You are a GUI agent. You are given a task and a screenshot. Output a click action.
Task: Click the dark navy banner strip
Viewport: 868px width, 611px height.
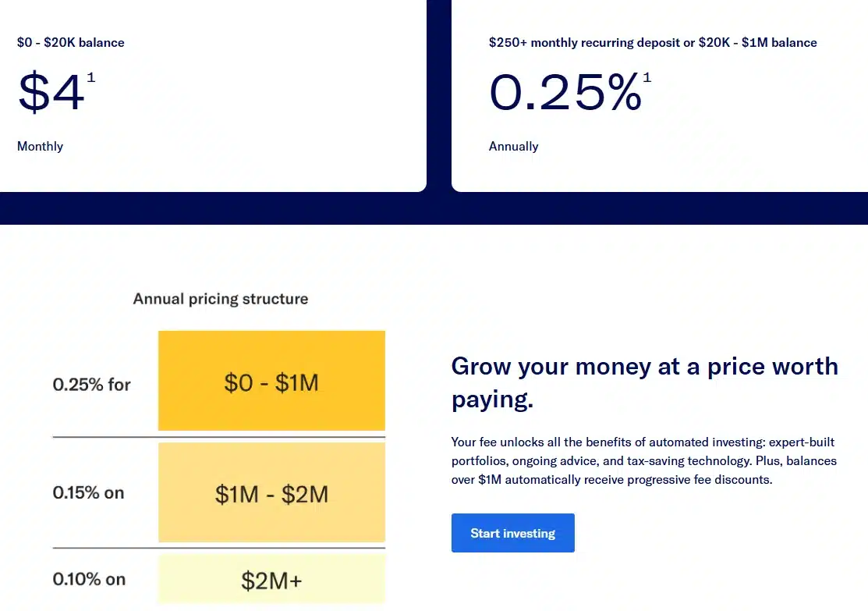pos(434,208)
